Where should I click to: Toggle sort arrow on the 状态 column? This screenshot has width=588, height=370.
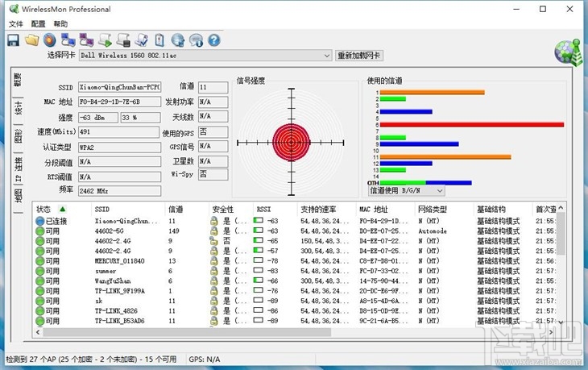[63, 209]
